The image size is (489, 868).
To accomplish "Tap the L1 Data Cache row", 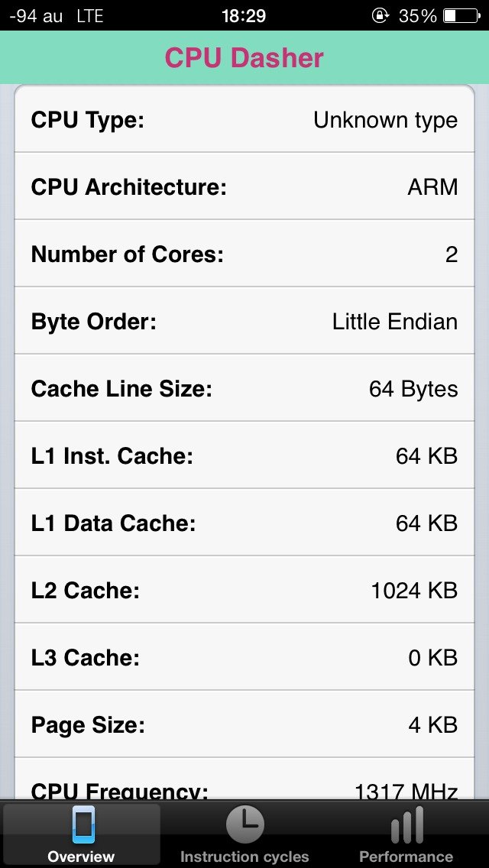I will (x=244, y=523).
